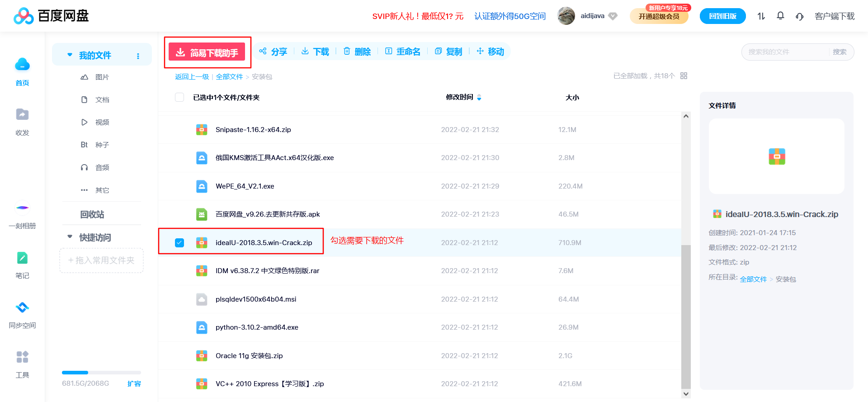
Task: Click the 百度网盘 apk file icon
Action: pyautogui.click(x=202, y=214)
